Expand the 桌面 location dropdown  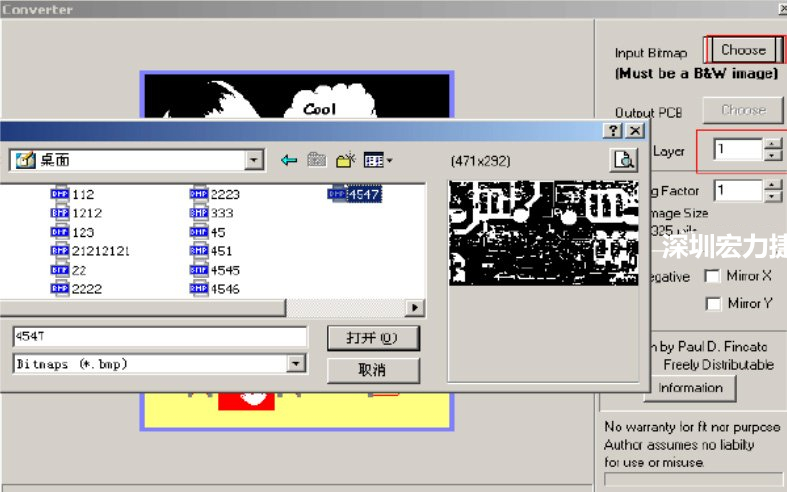click(254, 160)
